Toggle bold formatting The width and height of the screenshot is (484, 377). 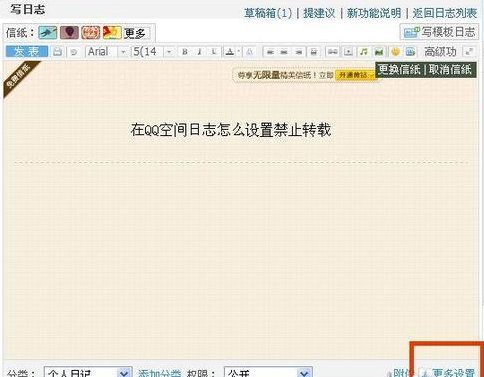185,52
